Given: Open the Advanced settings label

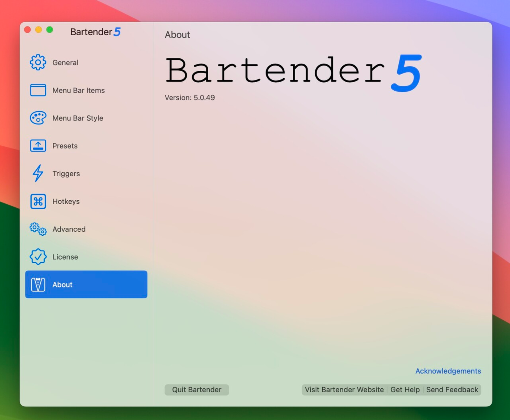Looking at the screenshot, I should 69,229.
